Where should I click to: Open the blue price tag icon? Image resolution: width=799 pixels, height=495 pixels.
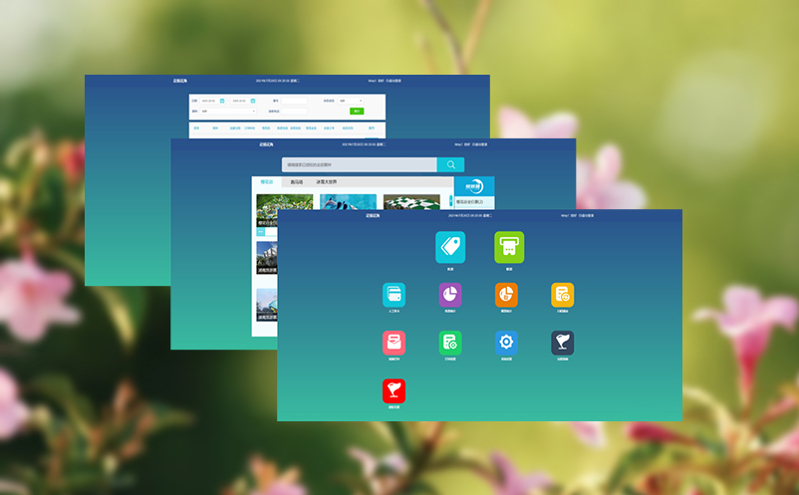450,246
